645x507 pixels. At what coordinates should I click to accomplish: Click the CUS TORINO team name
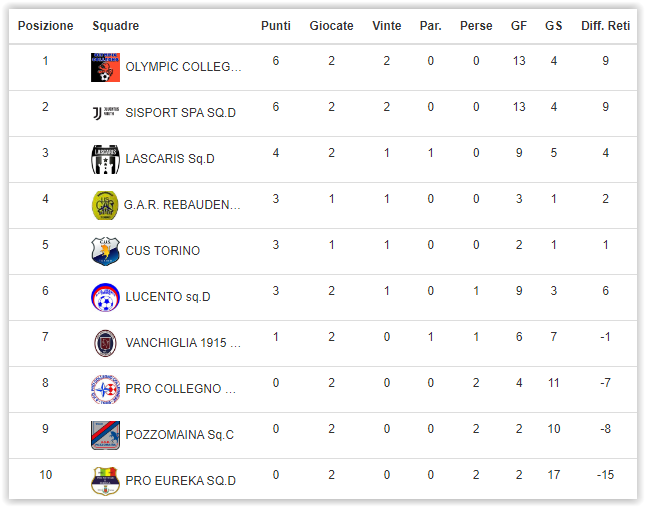(162, 251)
